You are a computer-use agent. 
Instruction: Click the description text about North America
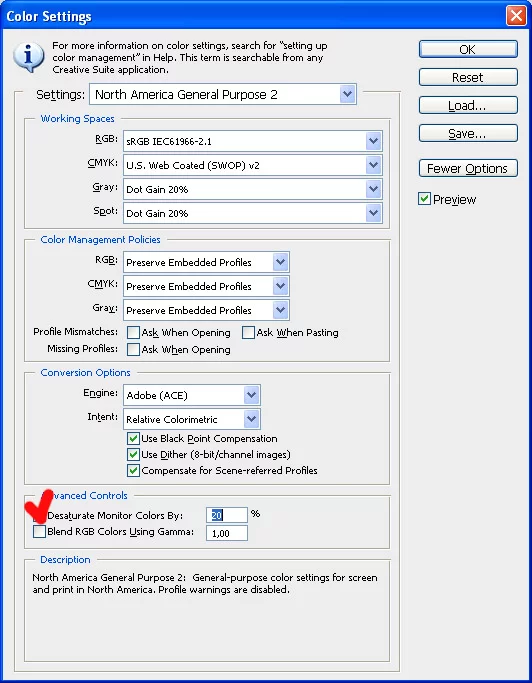205,584
